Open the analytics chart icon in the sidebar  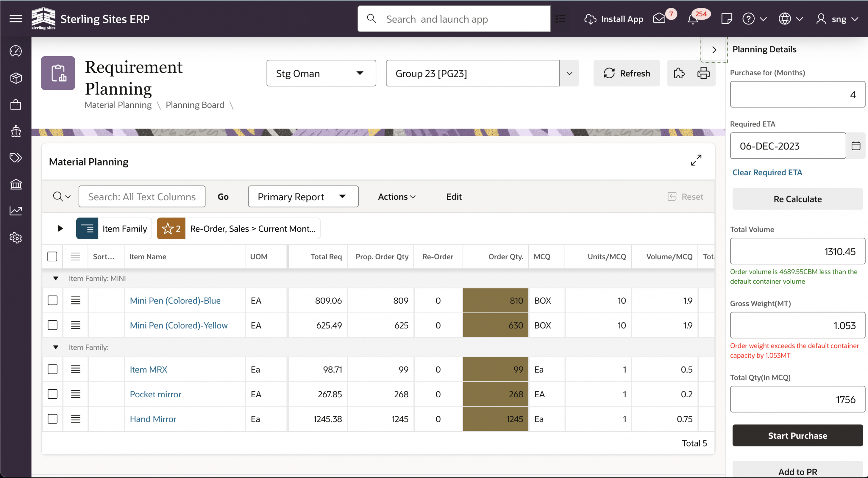pos(16,211)
